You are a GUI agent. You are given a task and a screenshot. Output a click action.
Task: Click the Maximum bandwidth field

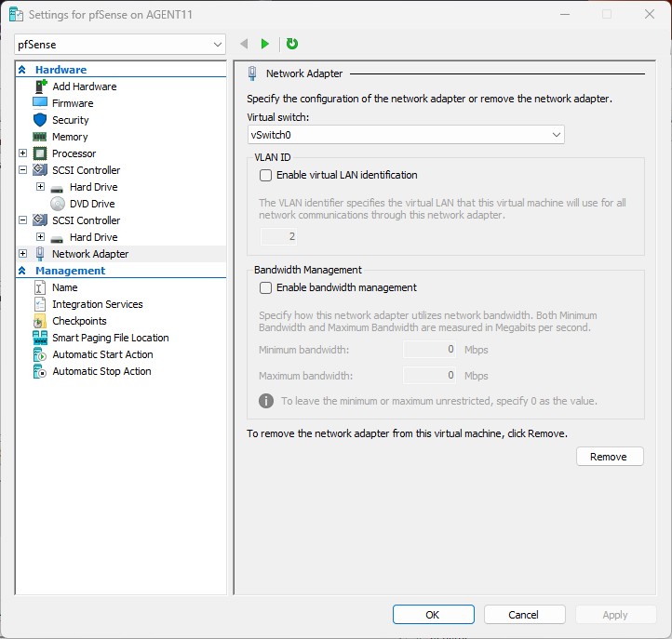[x=429, y=376]
